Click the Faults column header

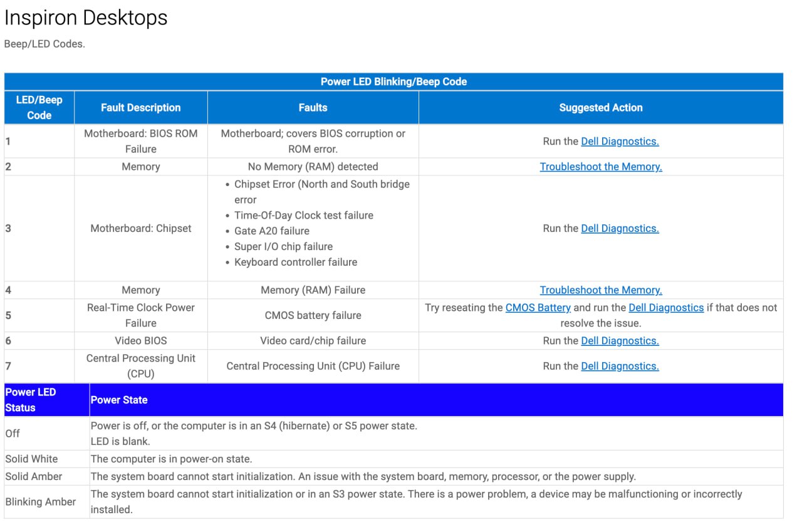[313, 108]
